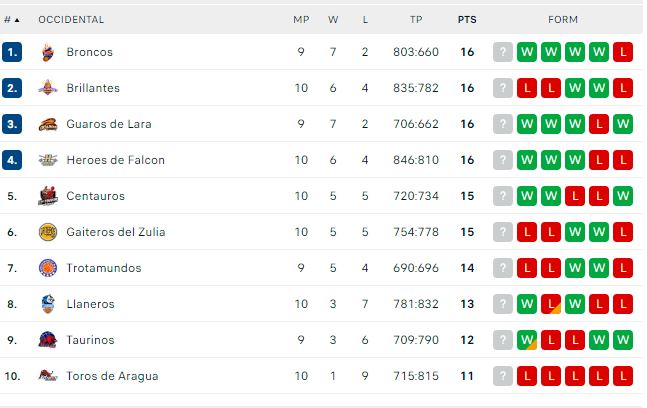Click Broncos' upcoming match question mark badge

[503, 52]
